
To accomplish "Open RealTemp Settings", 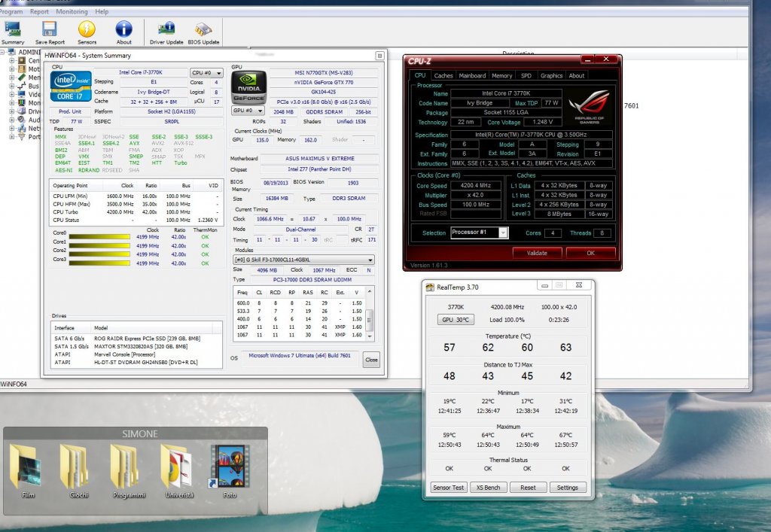I will pos(568,488).
